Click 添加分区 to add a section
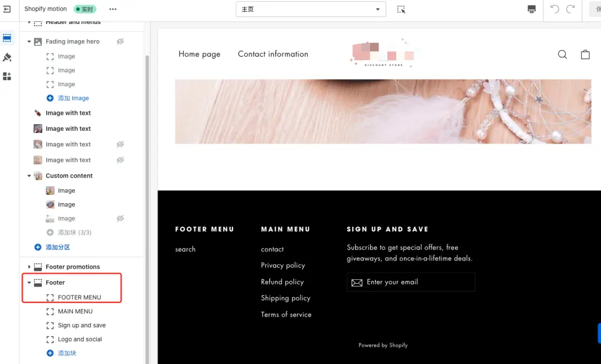The height and width of the screenshot is (364, 601). click(58, 247)
